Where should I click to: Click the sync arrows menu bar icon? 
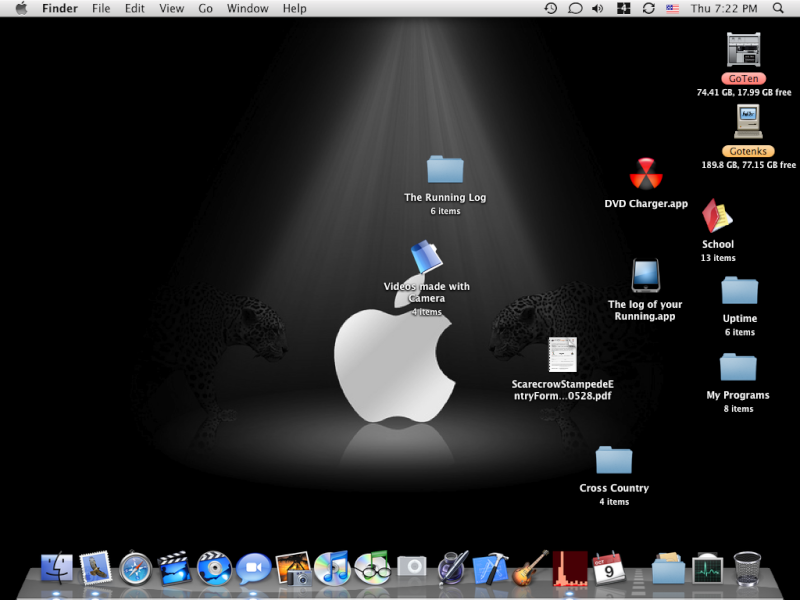(x=648, y=8)
